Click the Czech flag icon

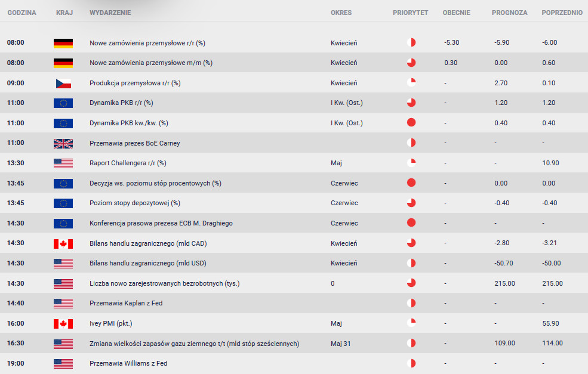point(63,83)
